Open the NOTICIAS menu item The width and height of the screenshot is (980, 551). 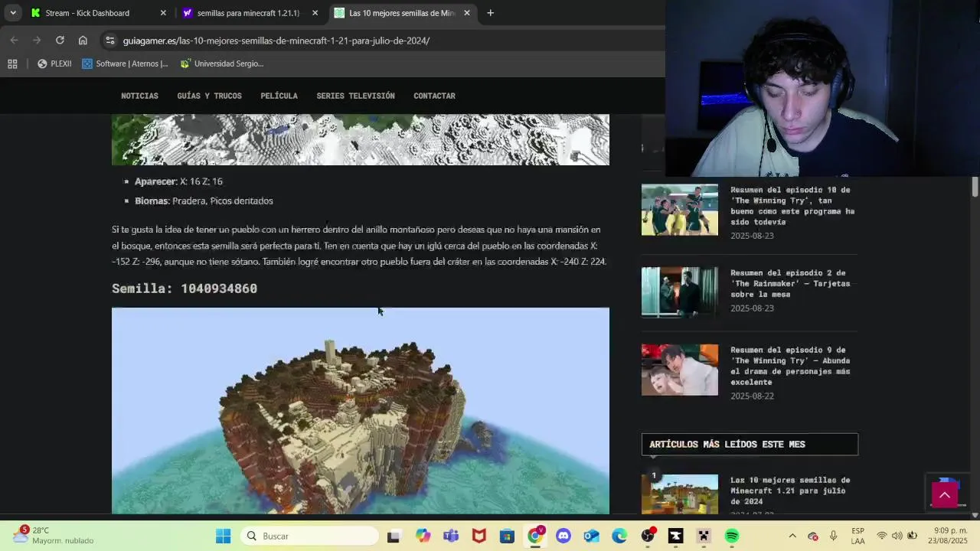[139, 96]
